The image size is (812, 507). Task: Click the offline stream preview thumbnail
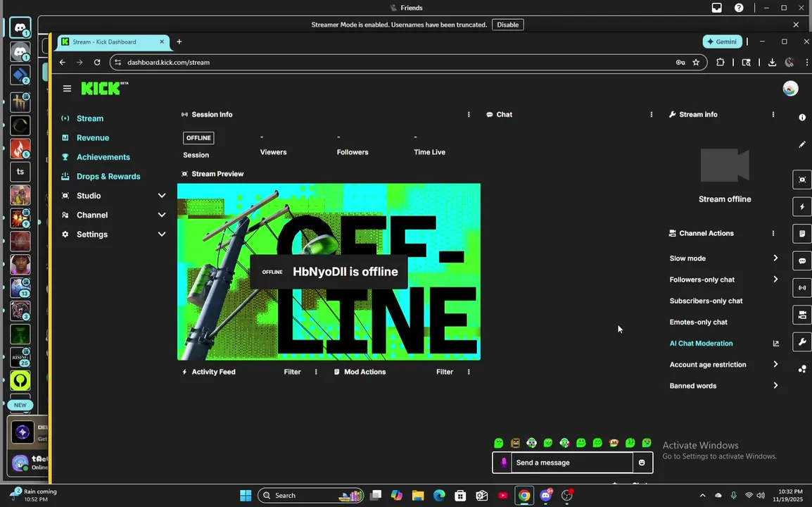click(x=329, y=272)
